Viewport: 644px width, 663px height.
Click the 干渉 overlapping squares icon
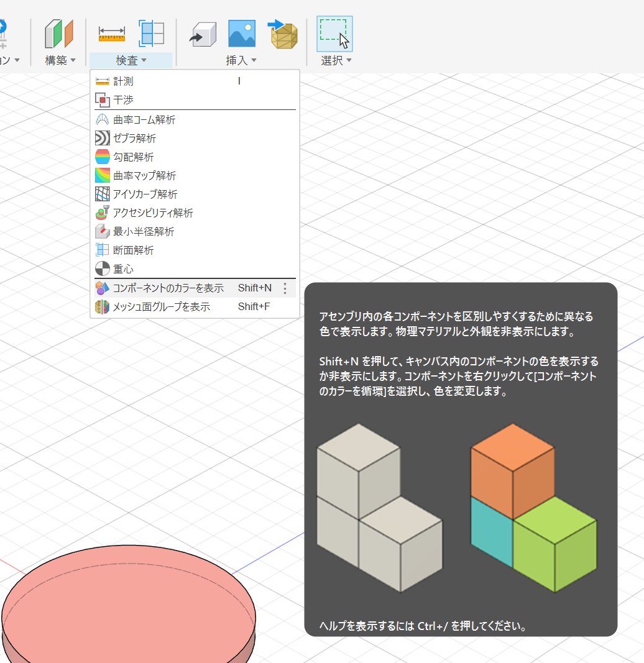click(x=103, y=100)
